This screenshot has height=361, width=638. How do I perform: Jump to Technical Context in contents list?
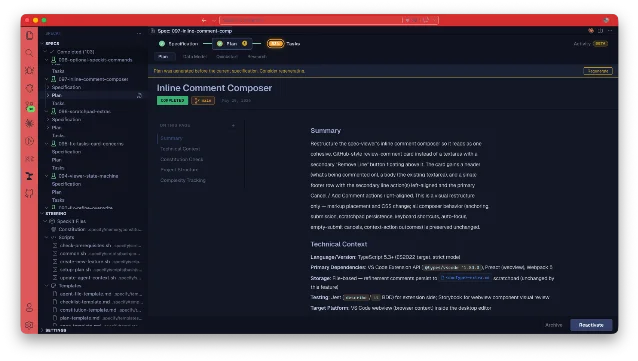point(180,149)
